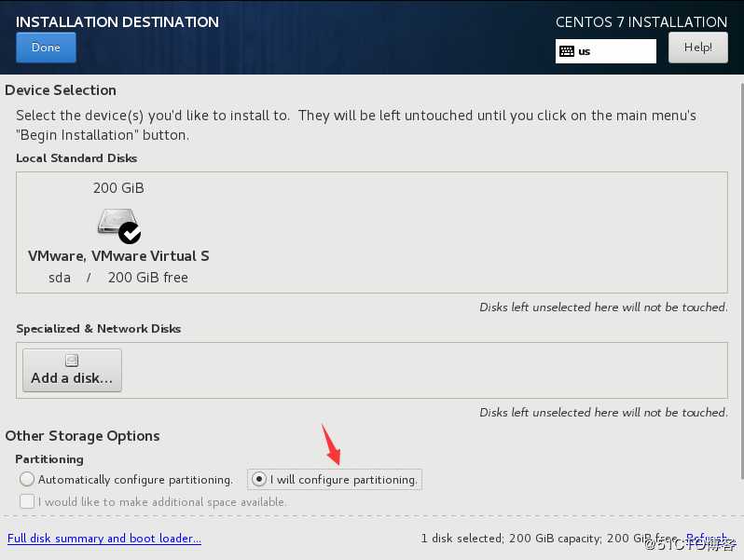Click the Device Selection heading

click(61, 90)
